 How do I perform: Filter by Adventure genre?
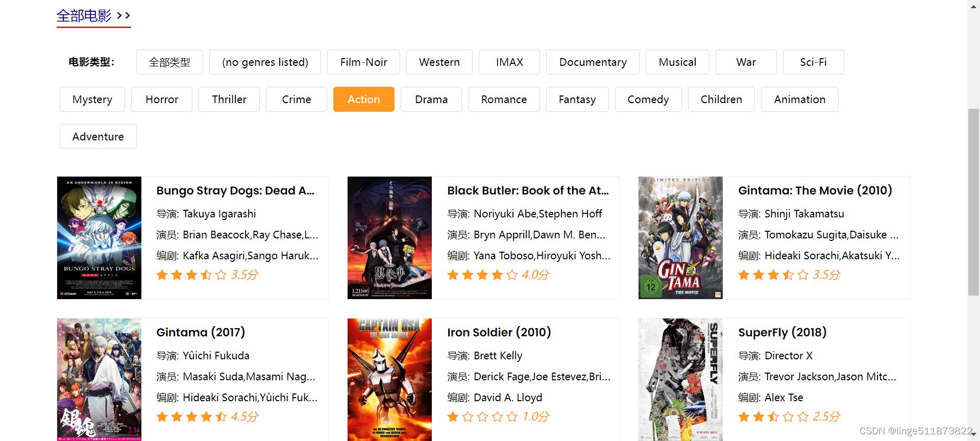[x=98, y=137]
